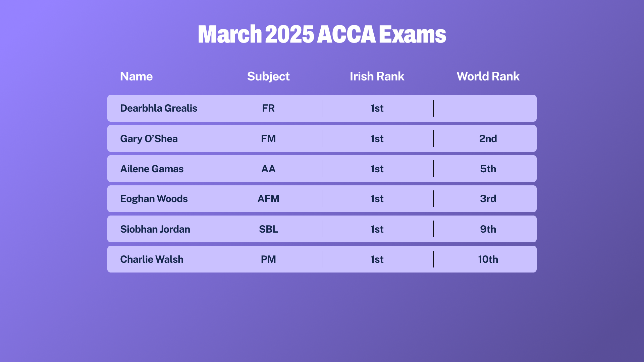Image resolution: width=644 pixels, height=362 pixels.
Task: Select the Dearbhla Grealis name cell
Action: (x=159, y=108)
